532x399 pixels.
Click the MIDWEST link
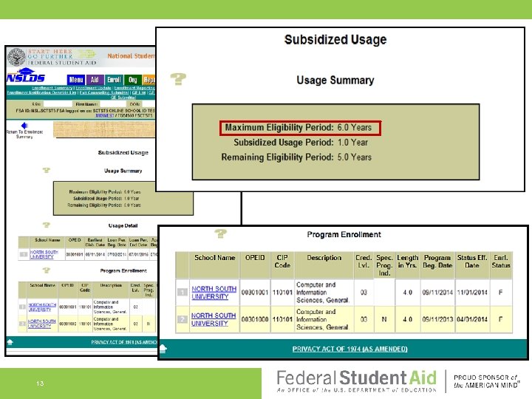(104, 115)
